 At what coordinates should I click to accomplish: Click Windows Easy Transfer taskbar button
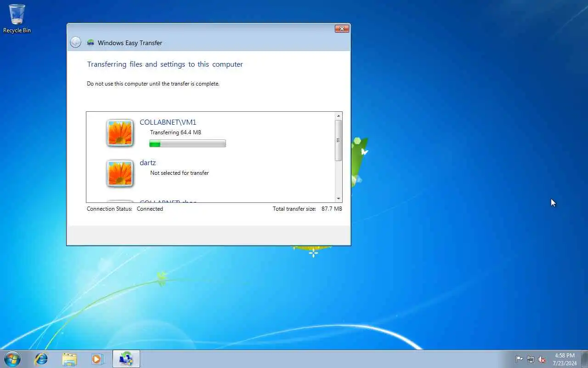click(126, 359)
